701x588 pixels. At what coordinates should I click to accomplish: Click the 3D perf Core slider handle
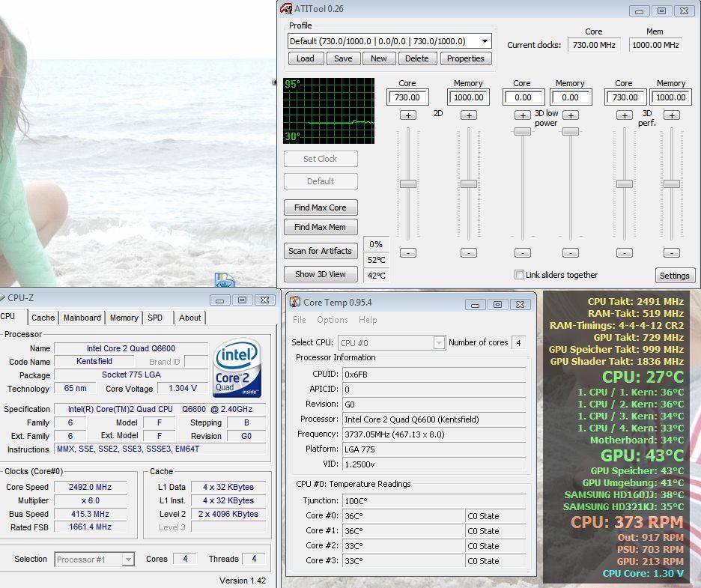coord(625,184)
